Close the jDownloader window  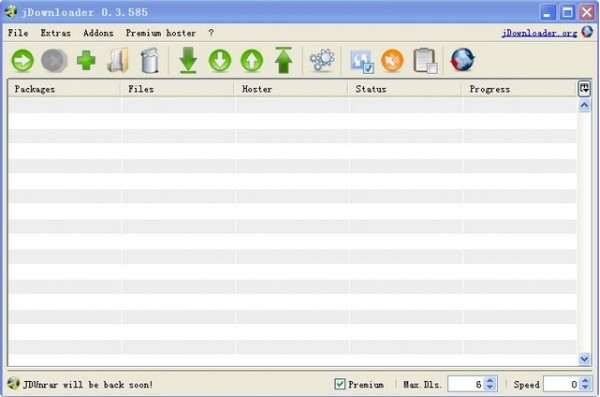[587, 13]
